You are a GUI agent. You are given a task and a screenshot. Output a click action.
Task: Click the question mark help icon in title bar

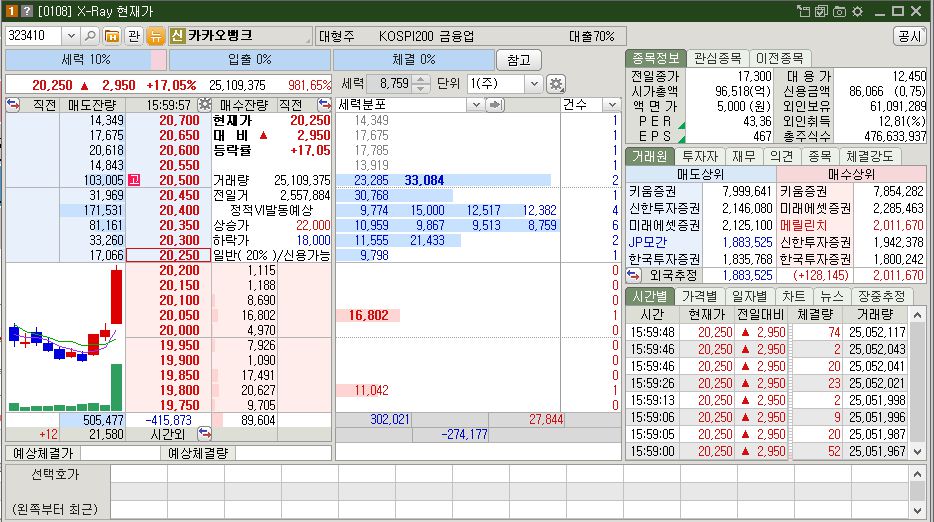[26, 11]
